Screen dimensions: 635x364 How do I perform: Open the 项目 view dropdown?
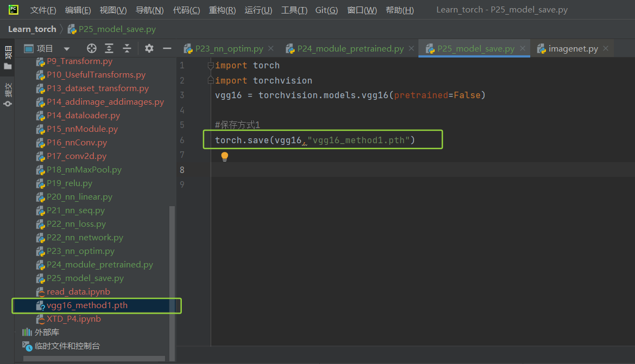coord(66,49)
